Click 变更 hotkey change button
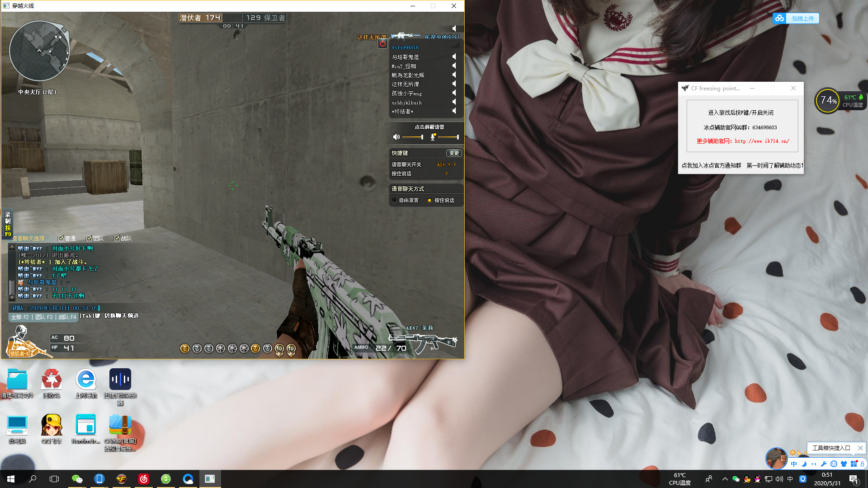 coord(454,153)
